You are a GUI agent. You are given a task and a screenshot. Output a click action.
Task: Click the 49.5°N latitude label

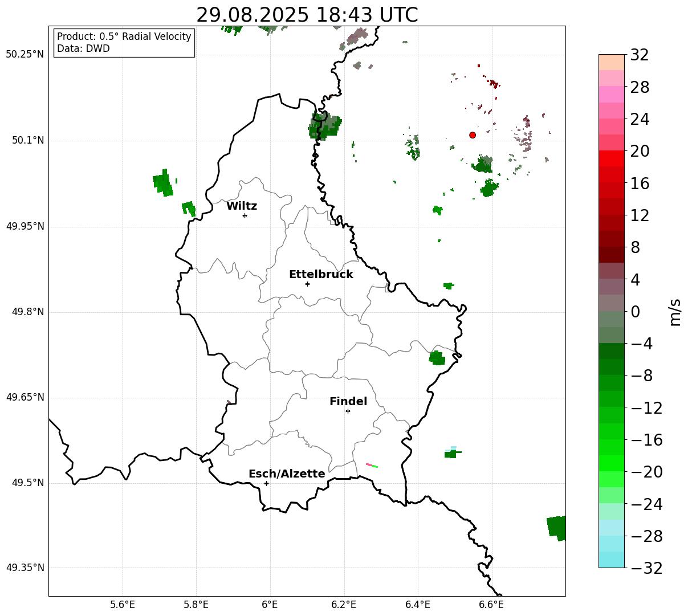tap(28, 483)
